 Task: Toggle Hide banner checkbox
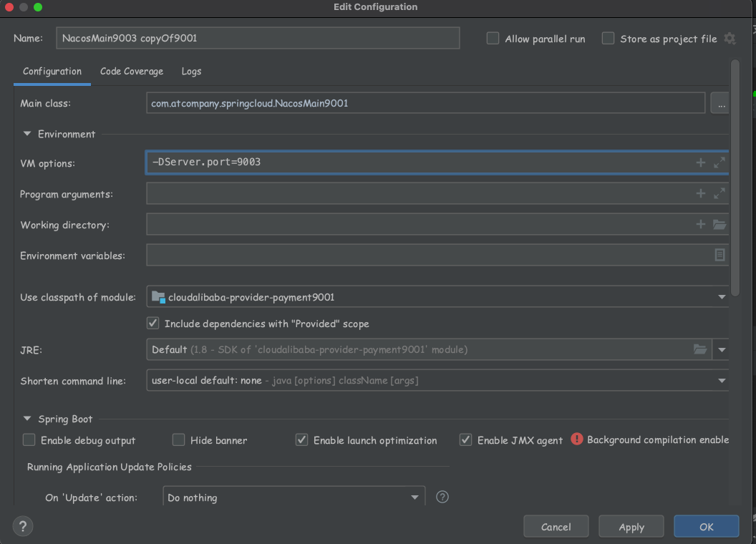pyautogui.click(x=178, y=440)
